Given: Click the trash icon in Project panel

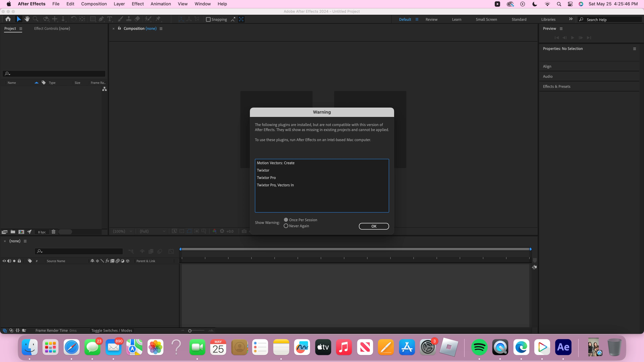Looking at the screenshot, I should click(53, 232).
